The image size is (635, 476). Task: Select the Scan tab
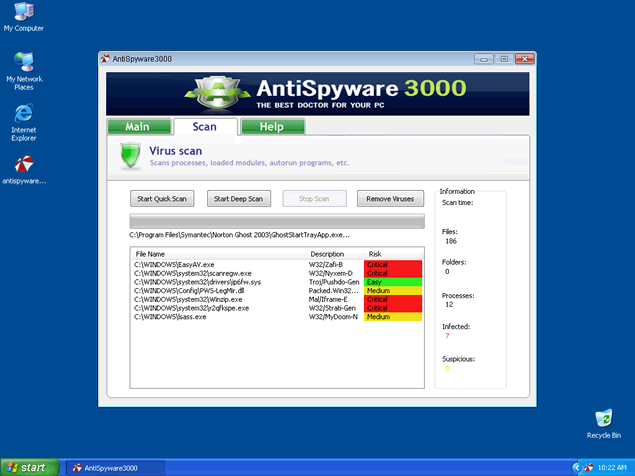coord(205,127)
